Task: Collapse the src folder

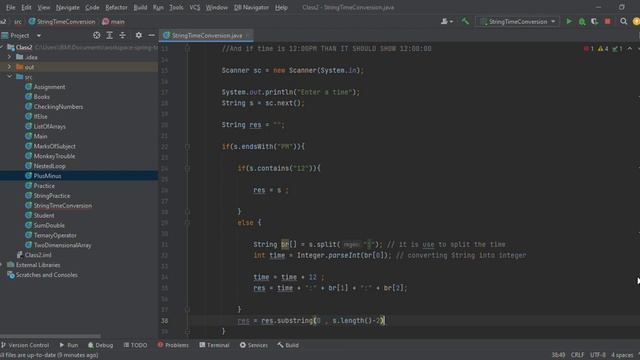Action: point(9,77)
